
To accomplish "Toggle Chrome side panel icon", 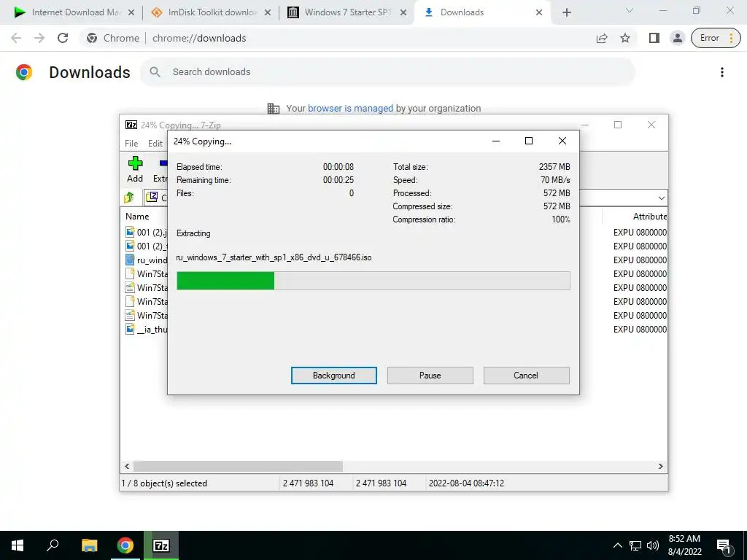I will 654,38.
